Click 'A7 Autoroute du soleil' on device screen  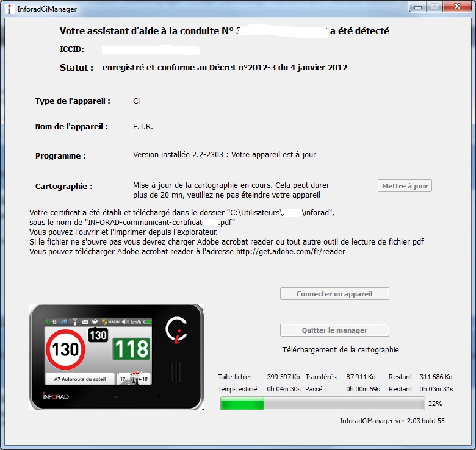pyautogui.click(x=80, y=379)
